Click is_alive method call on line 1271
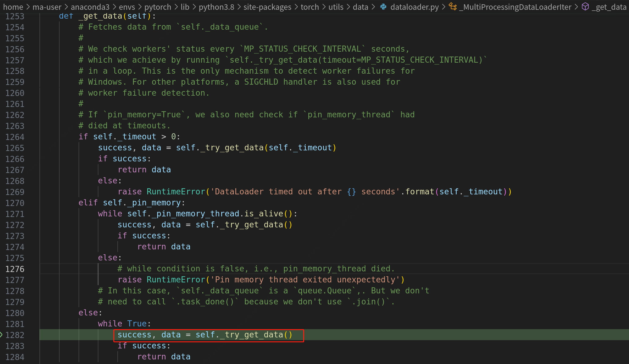Screen dimensions: 629x364 (263, 214)
